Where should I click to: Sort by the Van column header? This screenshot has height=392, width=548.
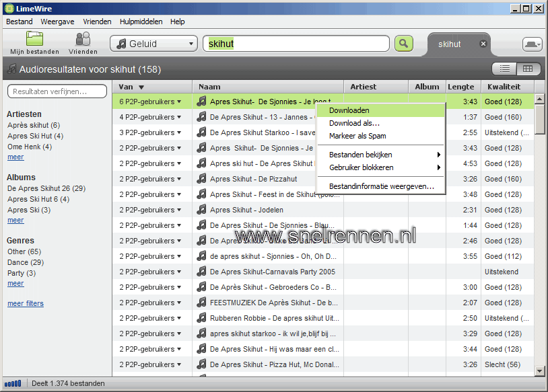pos(152,87)
